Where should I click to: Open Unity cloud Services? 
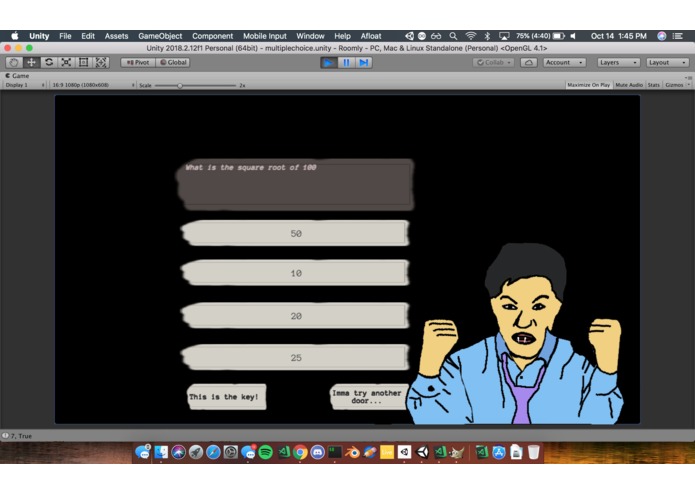[528, 62]
